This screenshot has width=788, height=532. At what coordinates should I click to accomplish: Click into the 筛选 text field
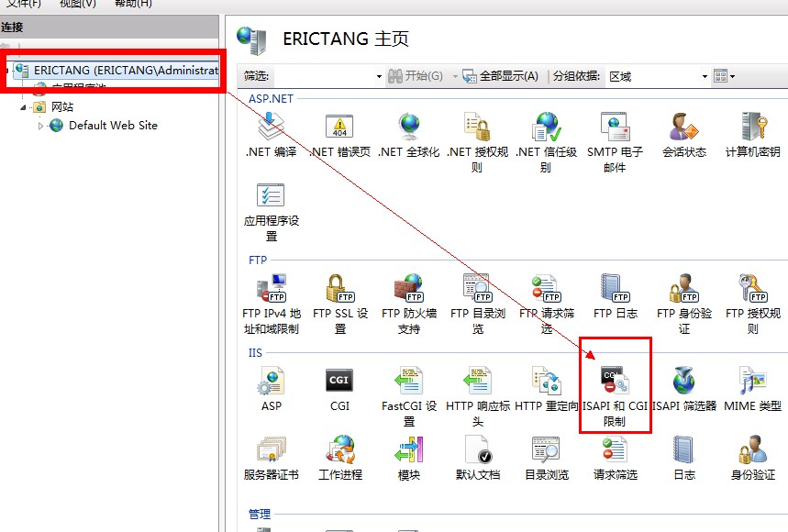point(324,76)
